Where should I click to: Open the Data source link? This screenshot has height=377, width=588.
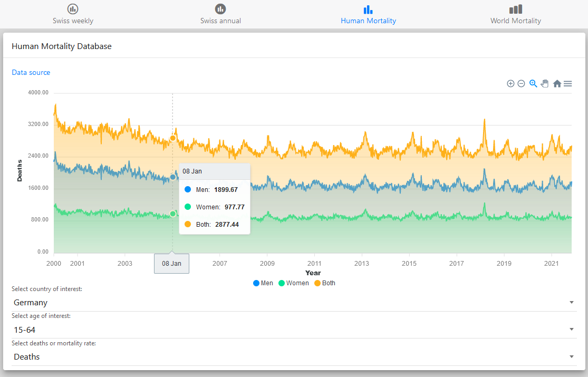31,72
